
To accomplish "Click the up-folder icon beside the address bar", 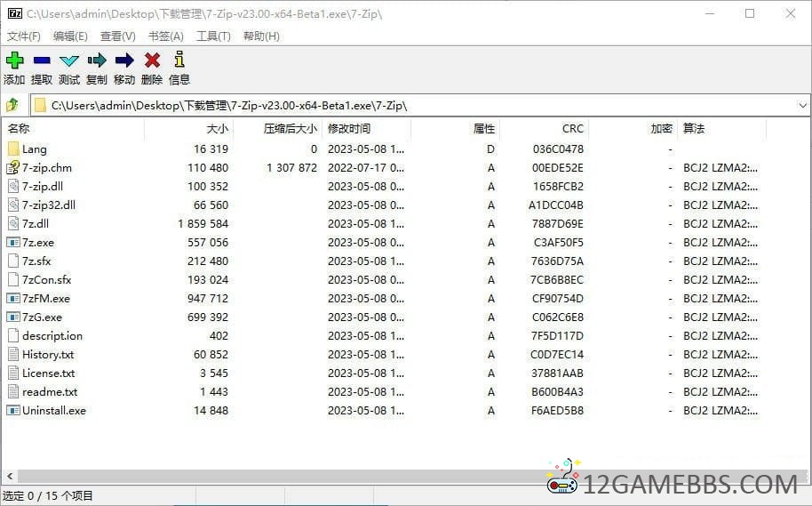I will pos(12,105).
